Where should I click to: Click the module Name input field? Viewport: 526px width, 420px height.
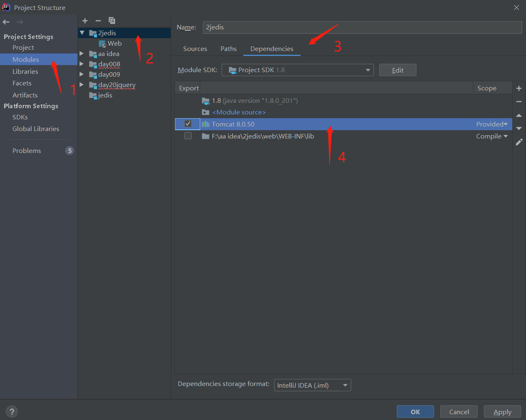362,27
